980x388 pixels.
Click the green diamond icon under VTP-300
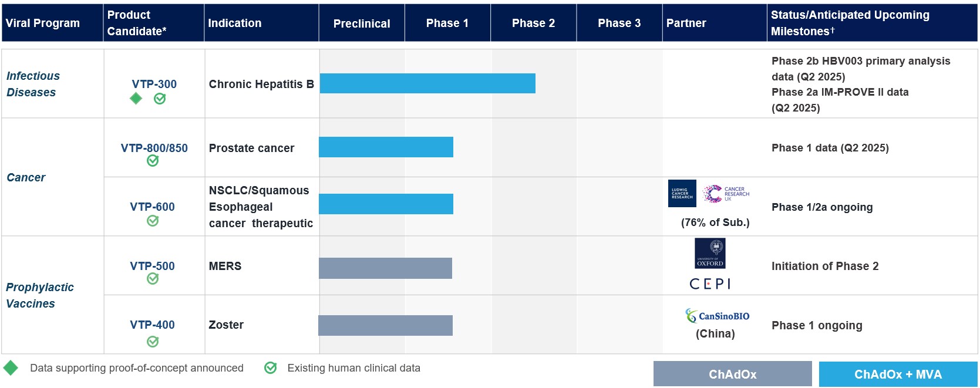(136, 99)
